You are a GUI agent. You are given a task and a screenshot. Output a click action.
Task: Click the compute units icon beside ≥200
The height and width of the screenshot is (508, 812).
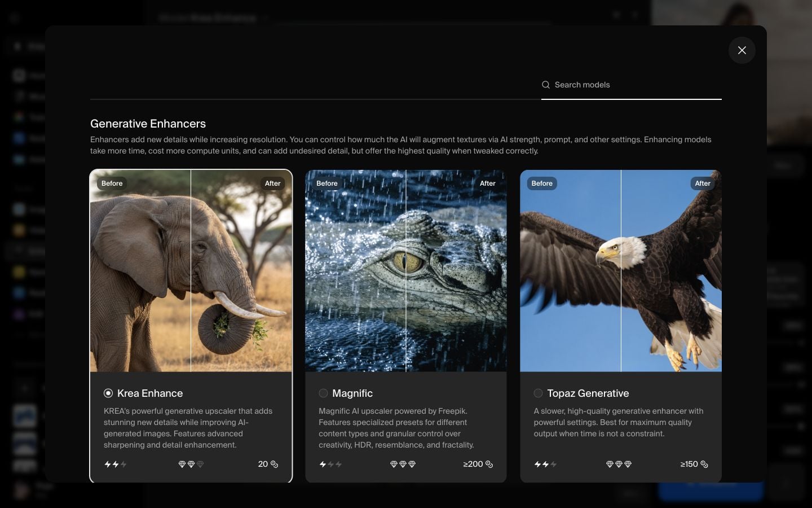[x=489, y=465]
